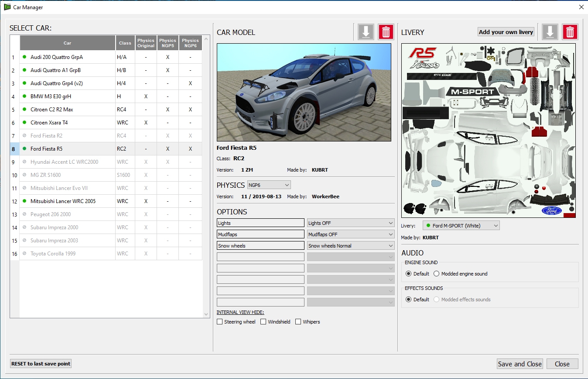This screenshot has height=379, width=588.
Task: Open the Lights OFF dropdown
Action: [x=351, y=223]
